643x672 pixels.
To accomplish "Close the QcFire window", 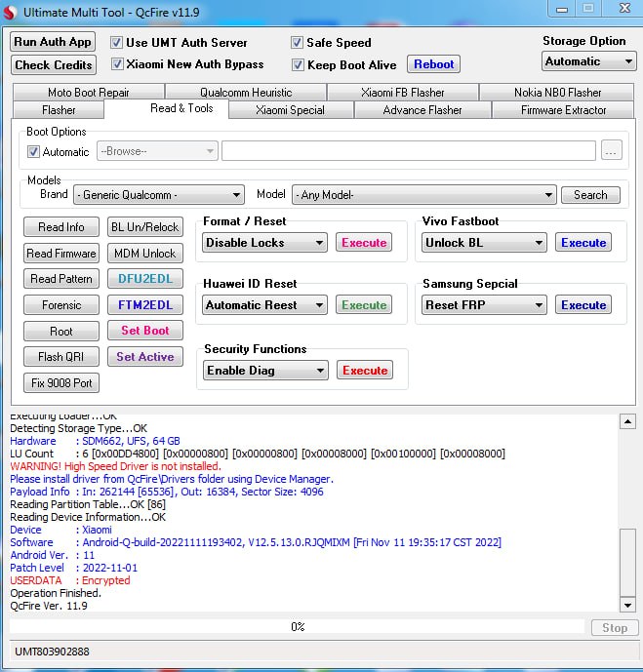I will (x=624, y=9).
